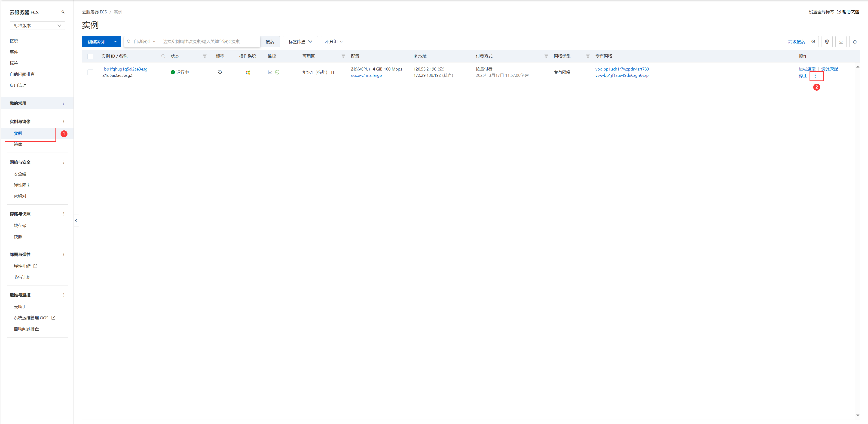Click the status column filter icon
This screenshot has height=424, width=868.
click(x=205, y=56)
